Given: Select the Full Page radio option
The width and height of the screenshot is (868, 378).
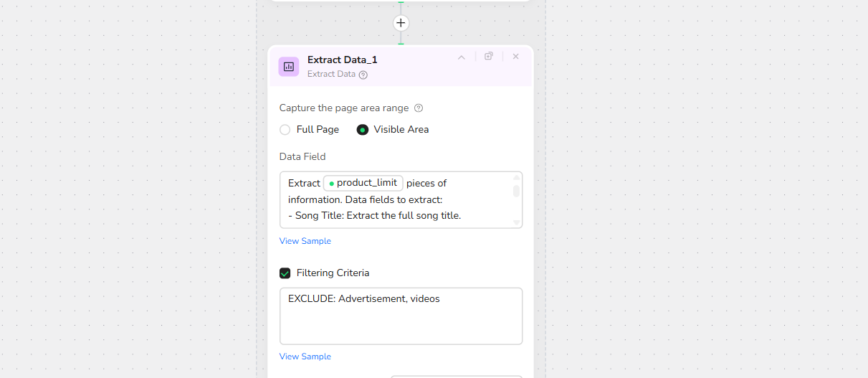Looking at the screenshot, I should [x=285, y=130].
